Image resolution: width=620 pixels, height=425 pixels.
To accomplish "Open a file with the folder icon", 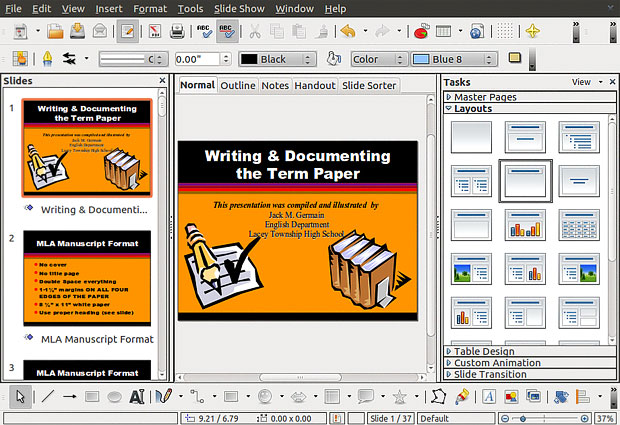I will [55, 31].
